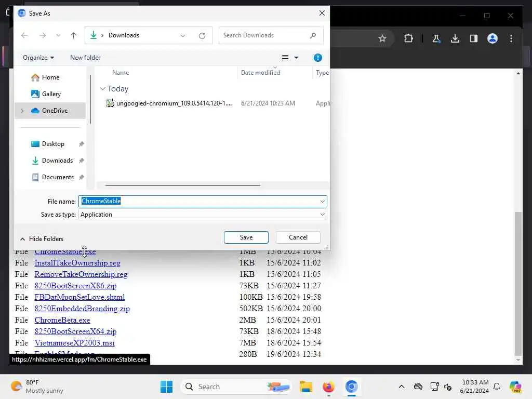Viewport: 532px width, 399px height.
Task: Open ChromeBeta.exe link
Action: click(x=62, y=320)
